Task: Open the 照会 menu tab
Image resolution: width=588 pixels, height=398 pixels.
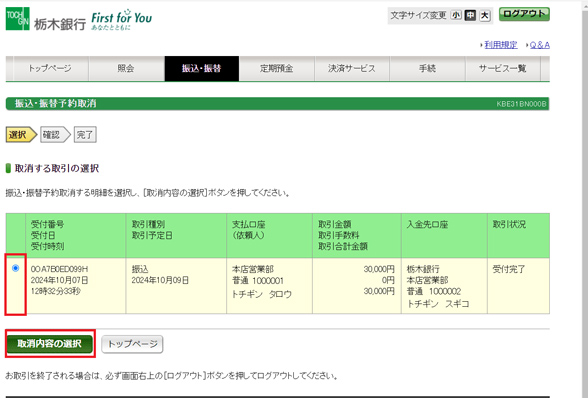Action: click(126, 69)
